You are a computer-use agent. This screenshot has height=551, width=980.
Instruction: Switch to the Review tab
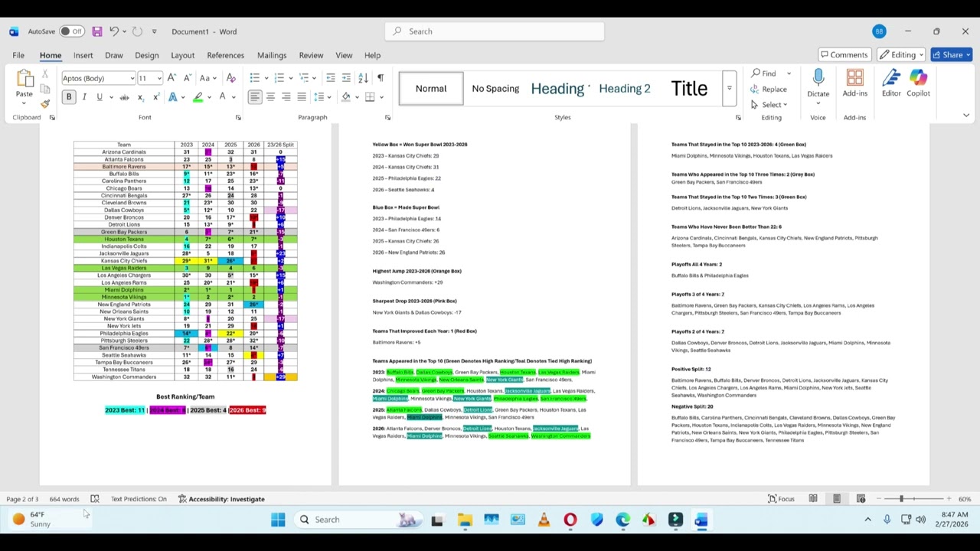click(x=311, y=55)
